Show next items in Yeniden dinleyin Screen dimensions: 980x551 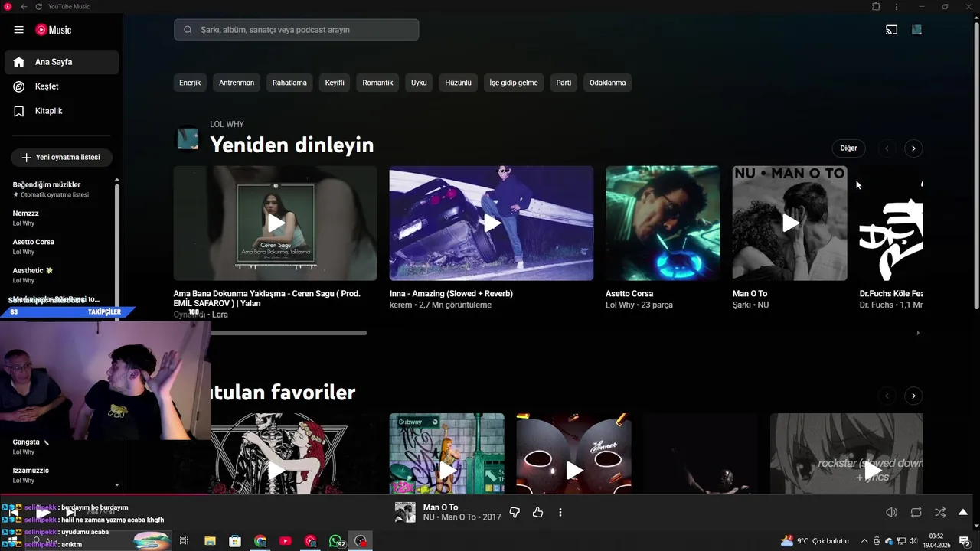click(913, 148)
